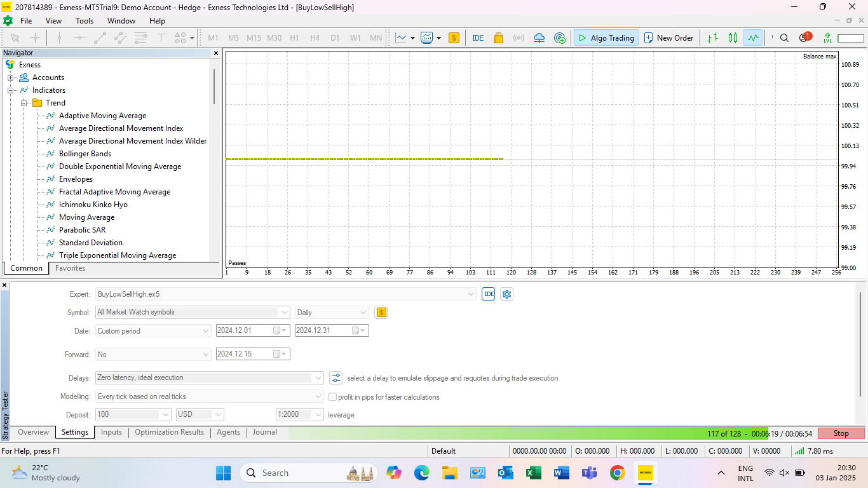Image resolution: width=868 pixels, height=488 pixels.
Task: Select the cursor arrow tool
Action: point(15,38)
